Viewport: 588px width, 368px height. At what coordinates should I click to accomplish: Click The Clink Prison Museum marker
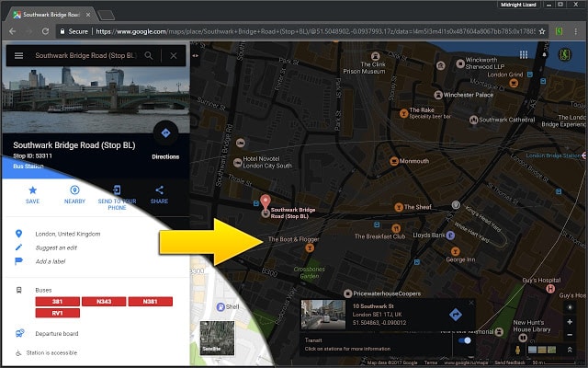tap(376, 56)
